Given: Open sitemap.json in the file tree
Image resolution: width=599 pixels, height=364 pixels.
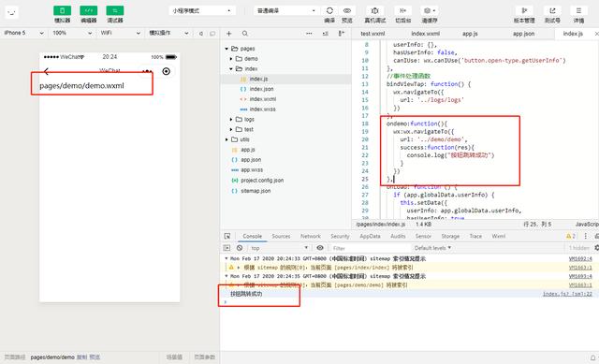Looking at the screenshot, I should pyautogui.click(x=256, y=191).
